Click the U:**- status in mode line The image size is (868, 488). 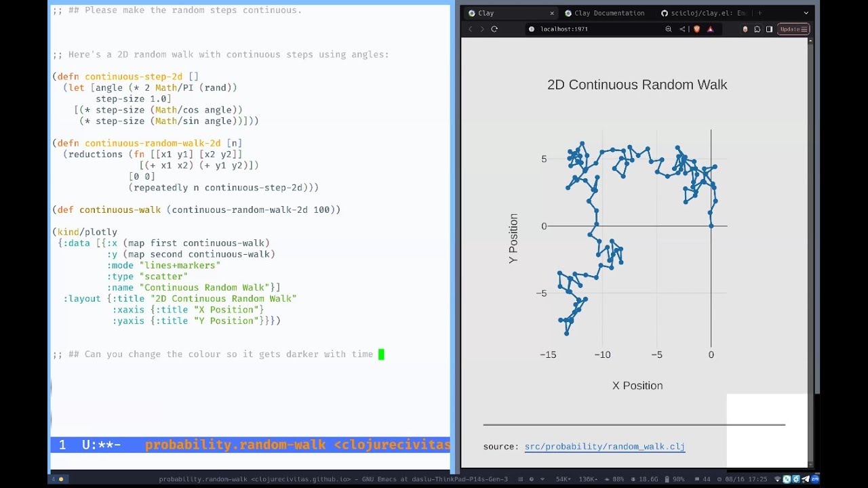(101, 445)
